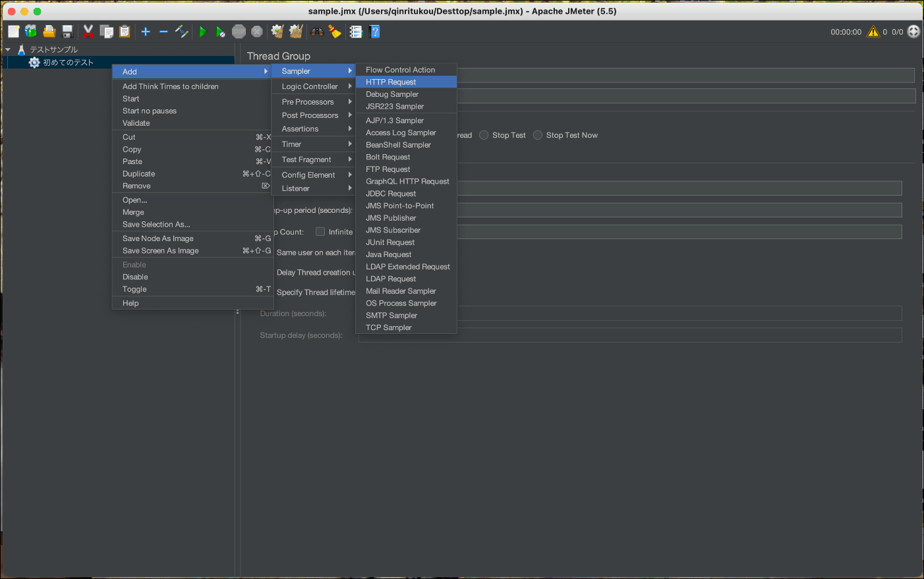Click the Cut scissors toolbar icon

[x=88, y=32]
